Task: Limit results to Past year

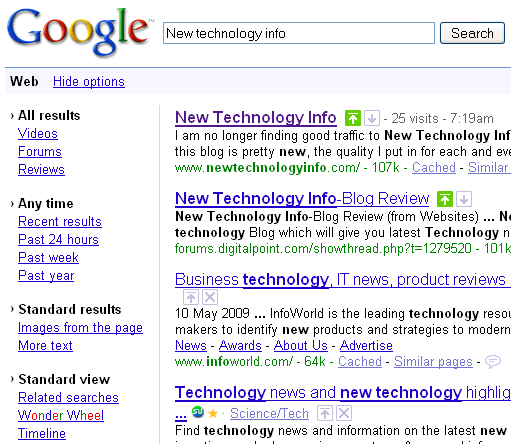Action: [46, 276]
